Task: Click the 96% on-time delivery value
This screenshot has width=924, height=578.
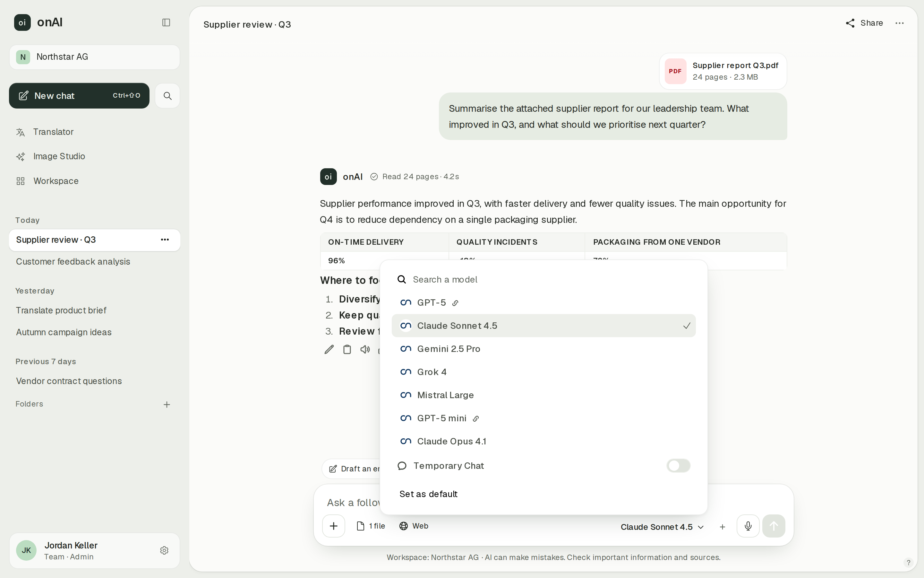Action: coord(336,261)
